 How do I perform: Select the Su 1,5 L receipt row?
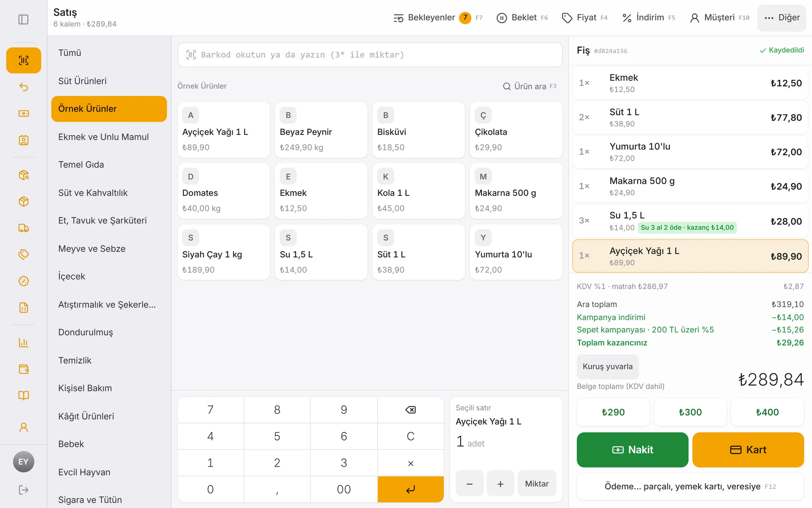coord(690,221)
